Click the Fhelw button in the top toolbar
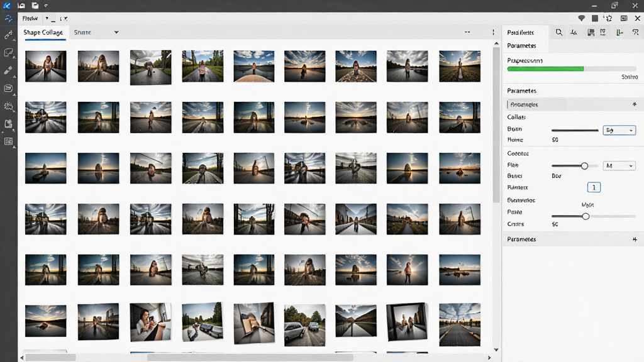Viewport: 644px width, 362px height. click(x=30, y=18)
